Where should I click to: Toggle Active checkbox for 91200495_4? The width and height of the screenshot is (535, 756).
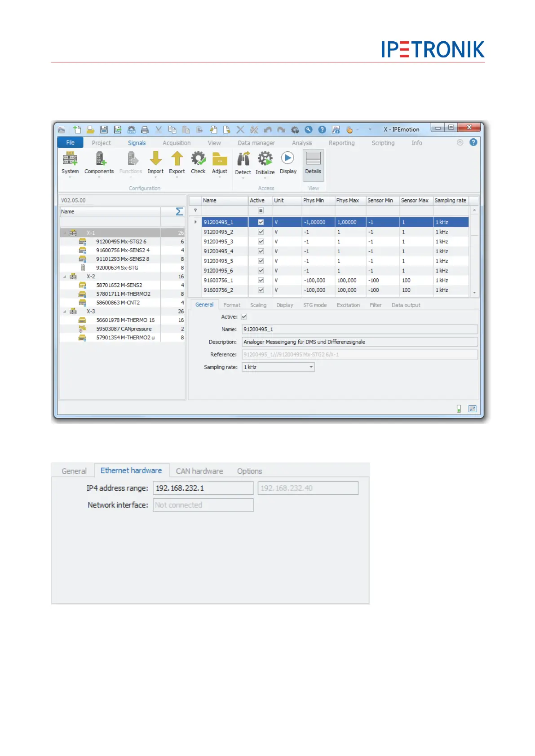[261, 251]
